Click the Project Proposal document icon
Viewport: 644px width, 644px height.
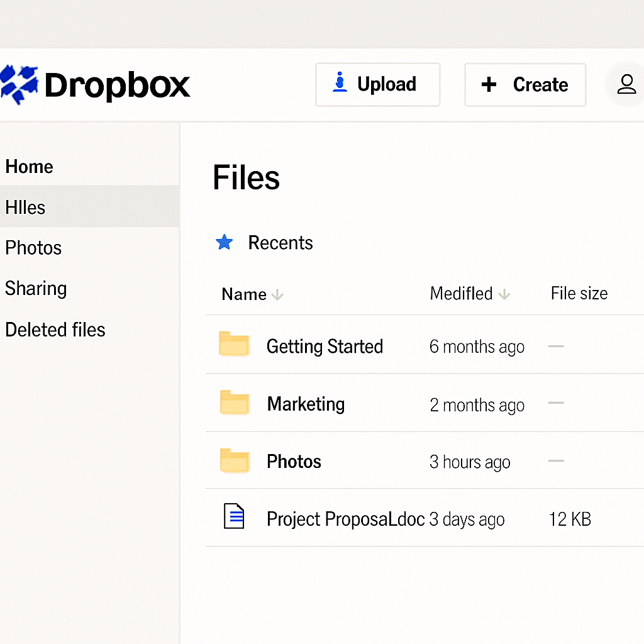234,516
